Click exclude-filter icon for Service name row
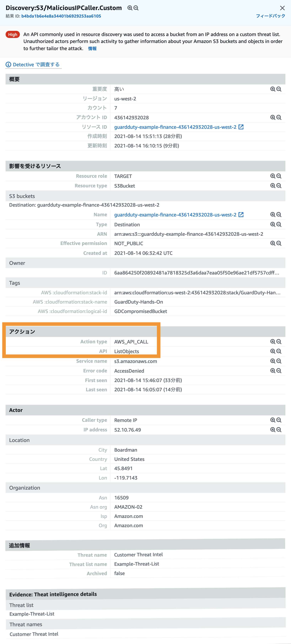The height and width of the screenshot is (644, 291). point(279,361)
